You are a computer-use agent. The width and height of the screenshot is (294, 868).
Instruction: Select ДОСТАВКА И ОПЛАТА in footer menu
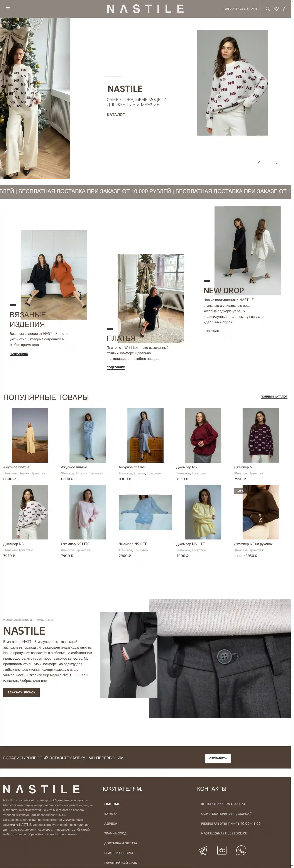click(x=121, y=843)
